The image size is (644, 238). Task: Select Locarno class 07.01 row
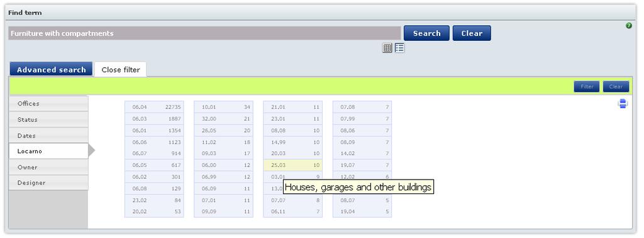coord(223,200)
